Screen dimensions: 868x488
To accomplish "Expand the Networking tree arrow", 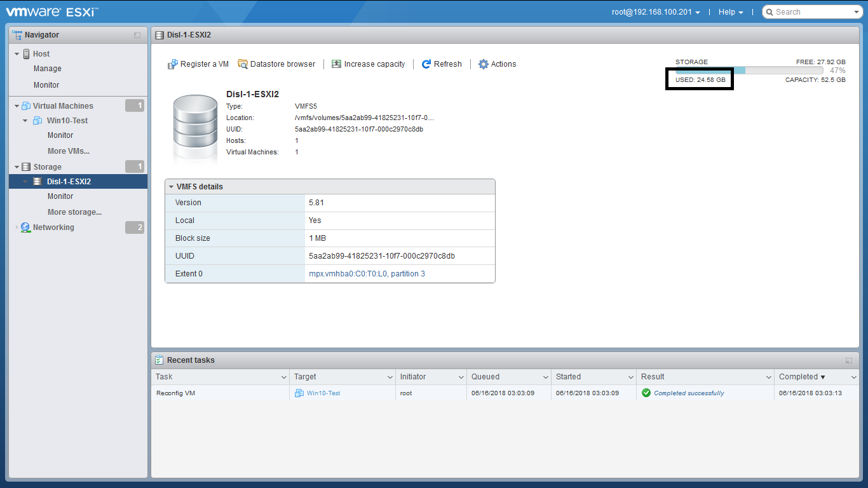I will coord(17,227).
